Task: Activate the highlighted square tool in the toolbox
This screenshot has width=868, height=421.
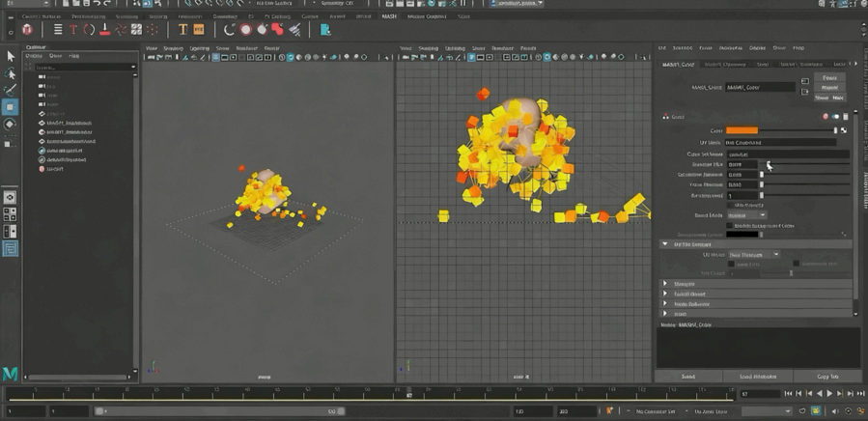Action: 11,107
